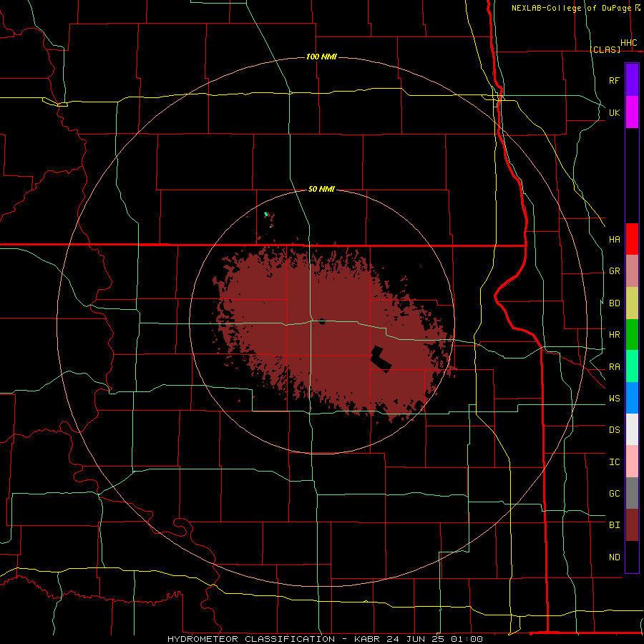
Task: Click the 50 NMI range ring label
Action: [321, 189]
